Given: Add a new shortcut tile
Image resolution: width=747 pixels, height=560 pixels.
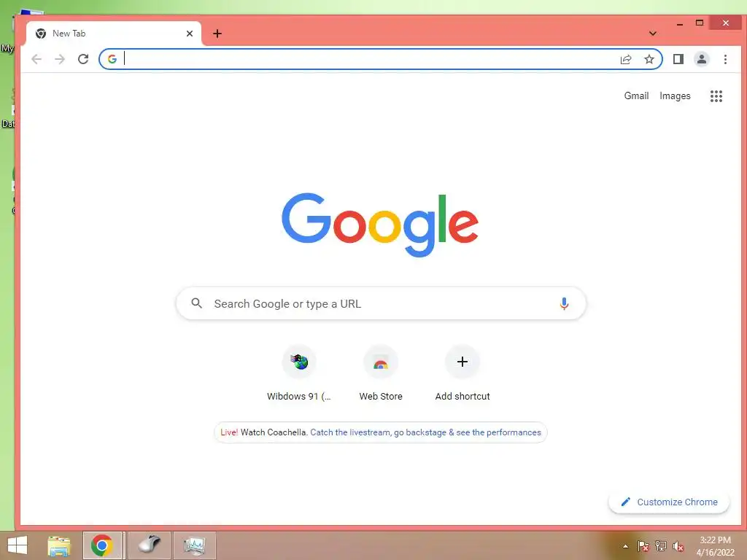Looking at the screenshot, I should pyautogui.click(x=462, y=374).
